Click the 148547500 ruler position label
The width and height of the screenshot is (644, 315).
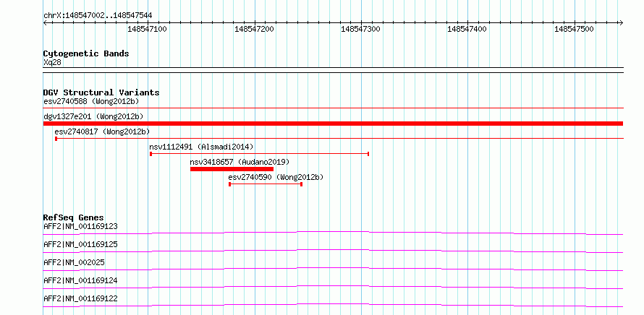[x=574, y=29]
